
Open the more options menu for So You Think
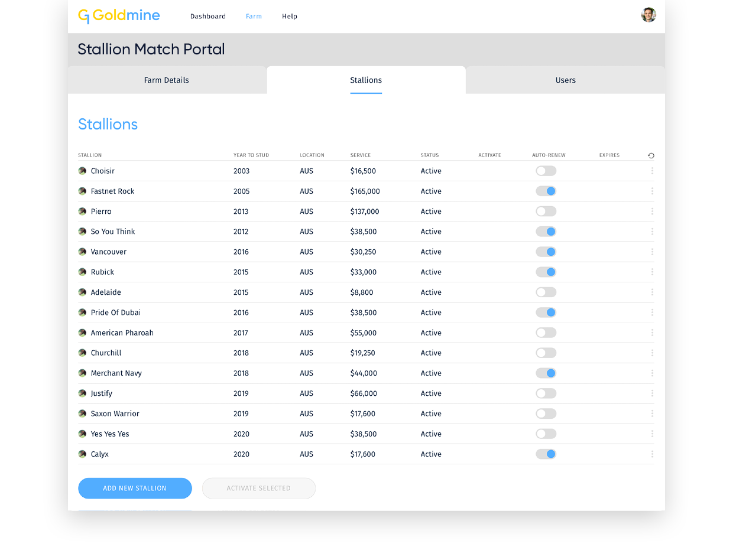click(x=652, y=232)
